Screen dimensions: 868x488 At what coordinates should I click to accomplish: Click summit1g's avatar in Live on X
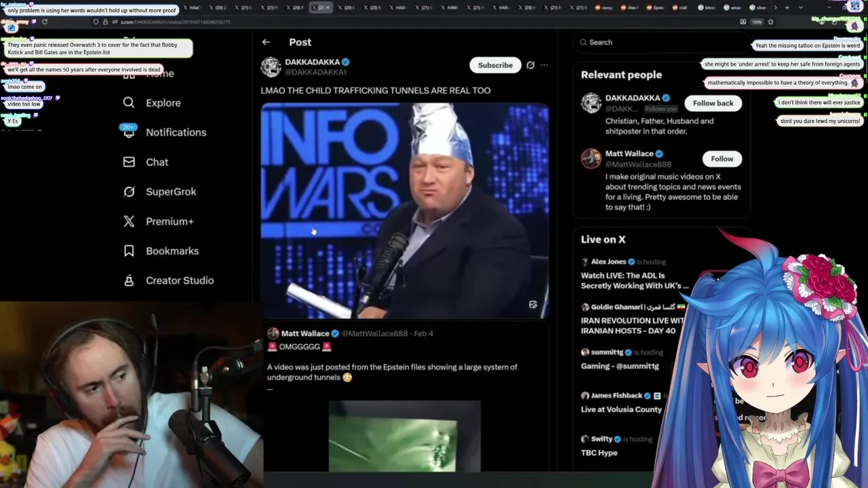(585, 352)
